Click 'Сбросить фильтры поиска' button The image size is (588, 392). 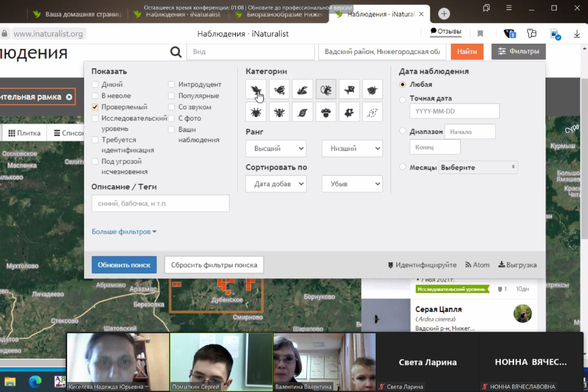pos(214,265)
